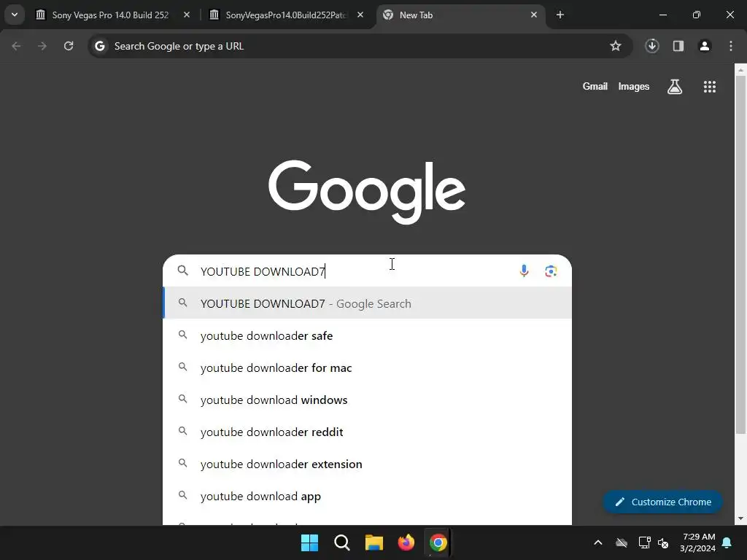The image size is (747, 560).
Task: Open the Chrome three-dot menu
Action: pos(731,46)
